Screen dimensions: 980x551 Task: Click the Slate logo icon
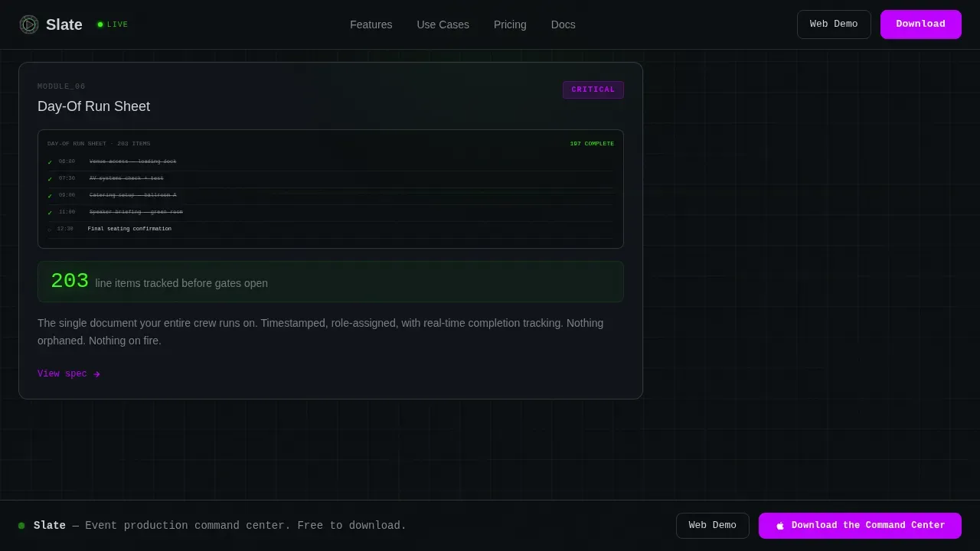click(x=29, y=24)
